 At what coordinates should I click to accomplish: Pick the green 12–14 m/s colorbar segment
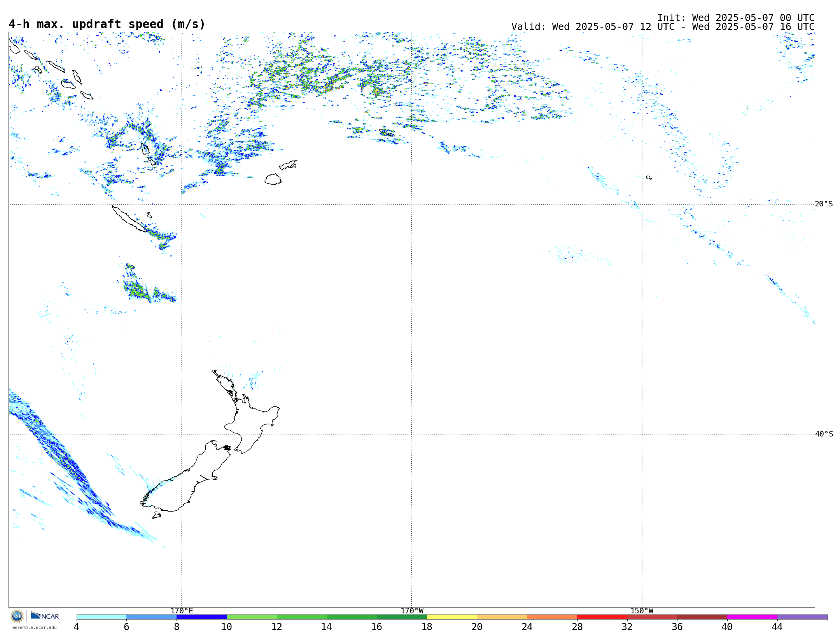click(x=302, y=617)
